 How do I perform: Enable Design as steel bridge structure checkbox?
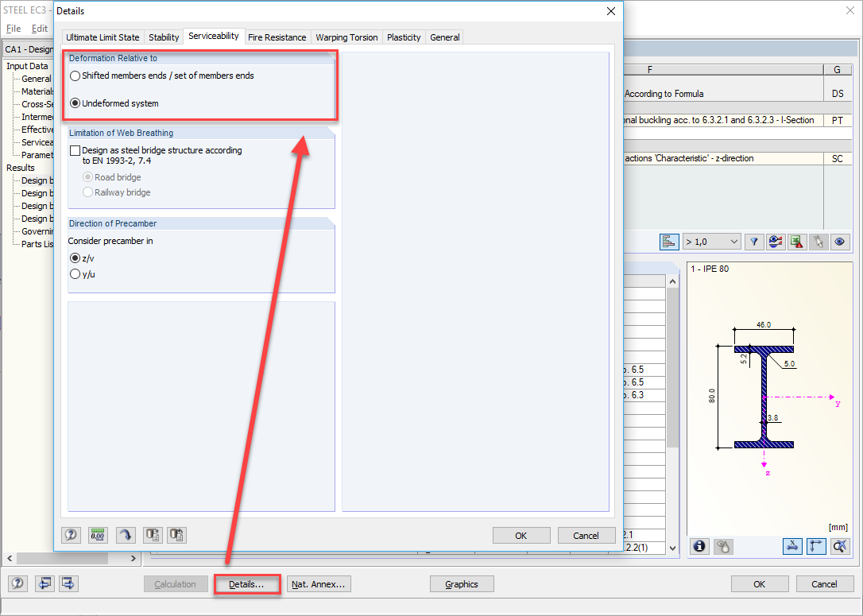click(75, 150)
